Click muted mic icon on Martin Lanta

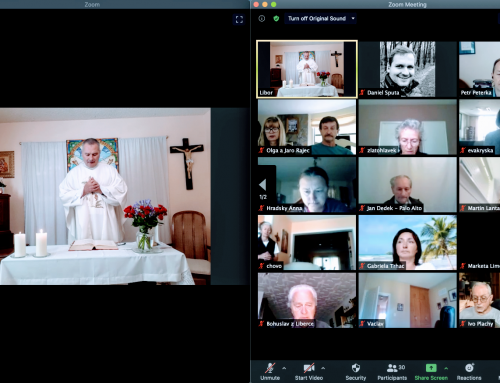click(x=463, y=208)
